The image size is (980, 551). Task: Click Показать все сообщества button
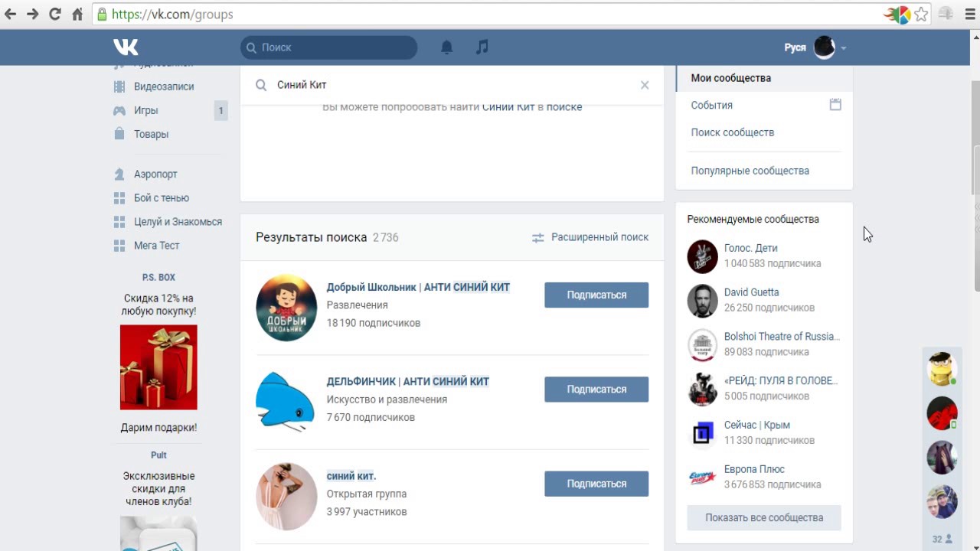coord(764,517)
